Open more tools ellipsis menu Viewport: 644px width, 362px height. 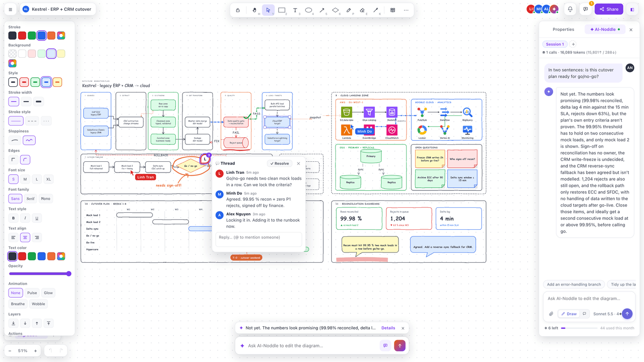(406, 10)
